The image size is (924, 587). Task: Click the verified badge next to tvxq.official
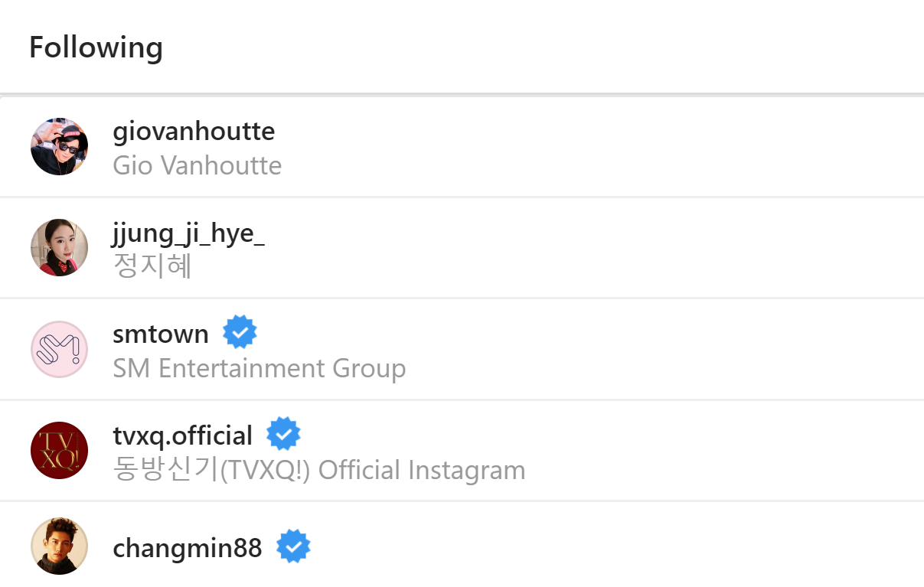tap(283, 434)
